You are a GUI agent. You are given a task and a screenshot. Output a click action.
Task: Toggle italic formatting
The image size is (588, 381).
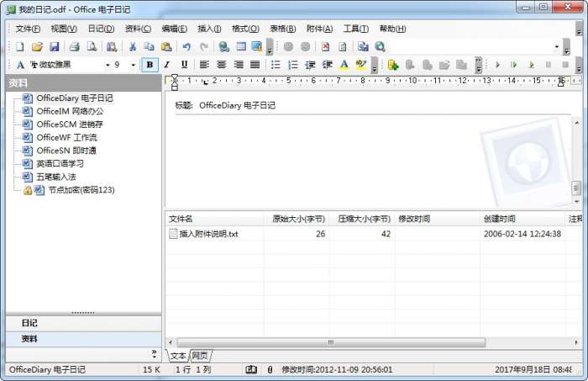[x=167, y=65]
